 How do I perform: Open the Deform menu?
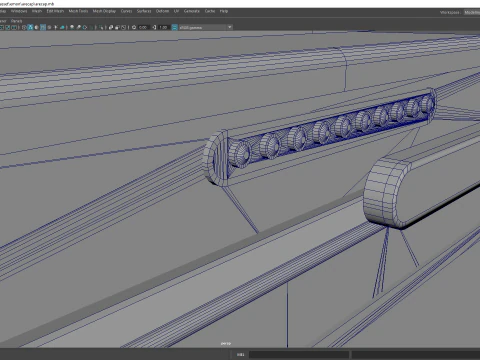click(x=162, y=11)
